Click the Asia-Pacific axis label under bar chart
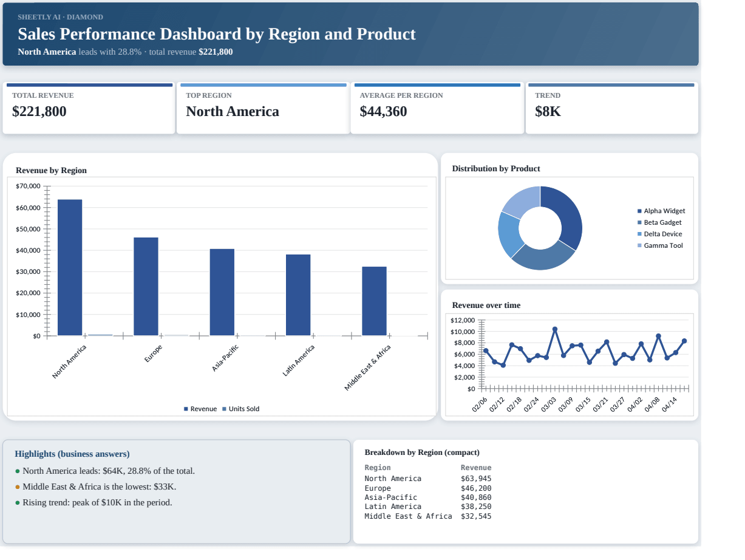This screenshot has height=560, width=745. [225, 358]
